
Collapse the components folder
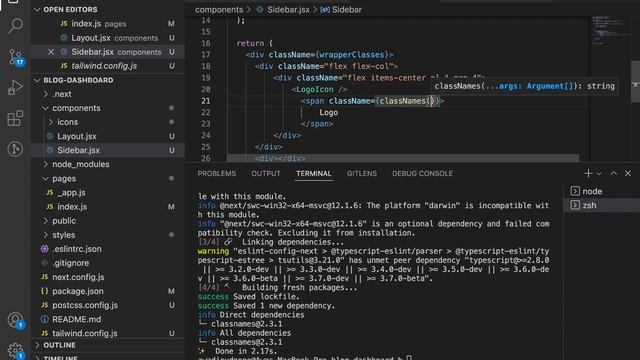pyautogui.click(x=108, y=108)
